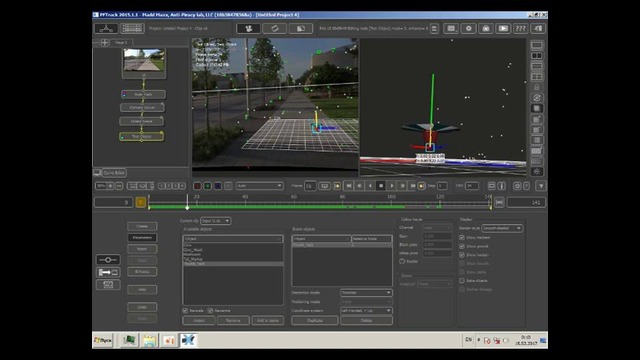Select the Orient Scene node
Image resolution: width=640 pixels, height=360 pixels.
142,121
